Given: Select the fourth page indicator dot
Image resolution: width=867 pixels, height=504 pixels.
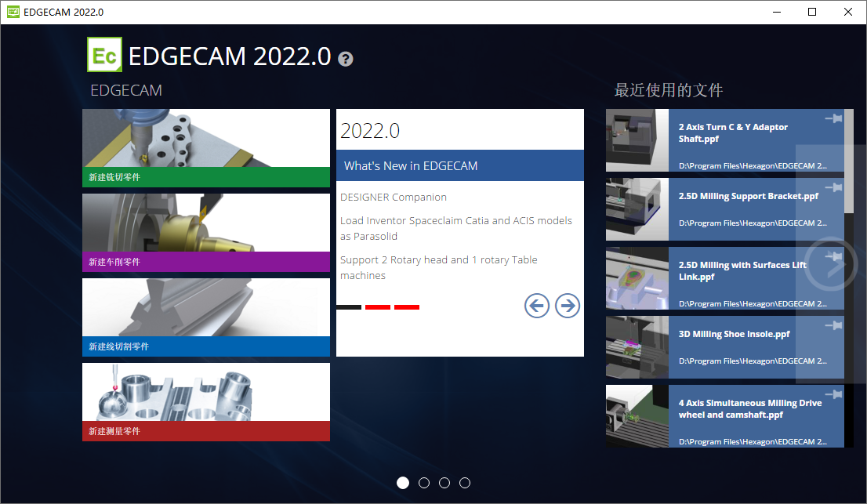Looking at the screenshot, I should [x=464, y=483].
